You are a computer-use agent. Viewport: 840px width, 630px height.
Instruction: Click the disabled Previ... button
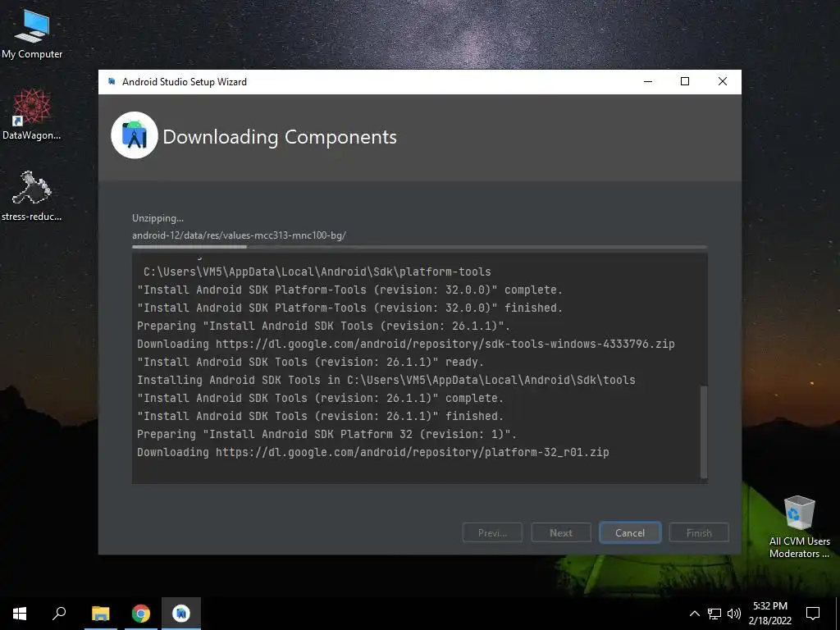(x=492, y=533)
